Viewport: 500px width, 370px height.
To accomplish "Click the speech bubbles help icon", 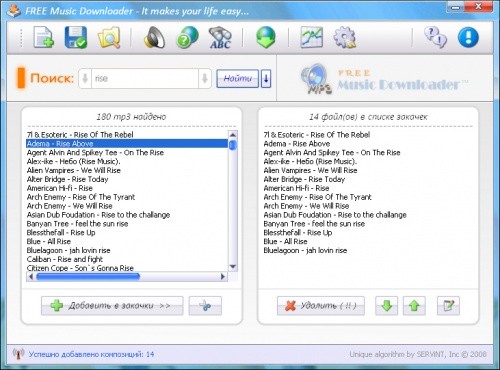I will [x=435, y=37].
